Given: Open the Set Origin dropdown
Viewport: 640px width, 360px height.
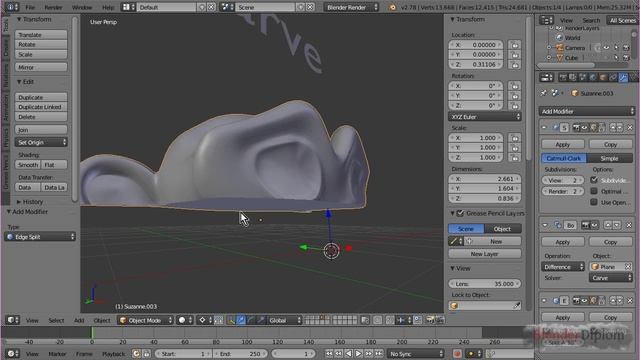Looking at the screenshot, I should (x=41, y=142).
